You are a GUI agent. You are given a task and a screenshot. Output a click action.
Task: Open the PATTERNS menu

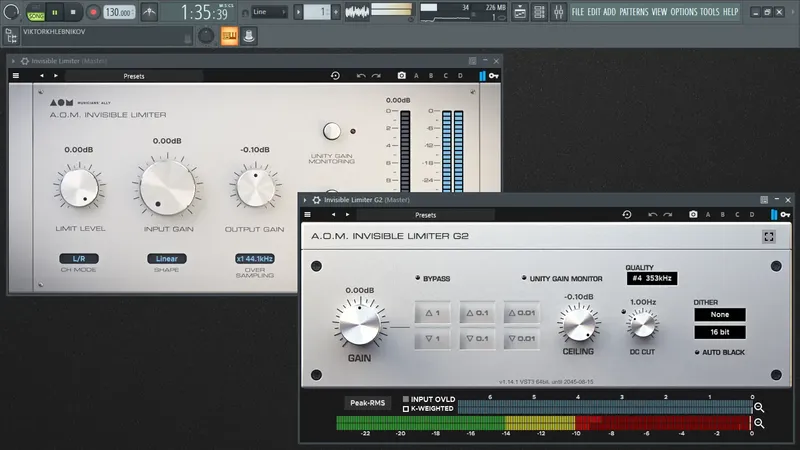[634, 12]
